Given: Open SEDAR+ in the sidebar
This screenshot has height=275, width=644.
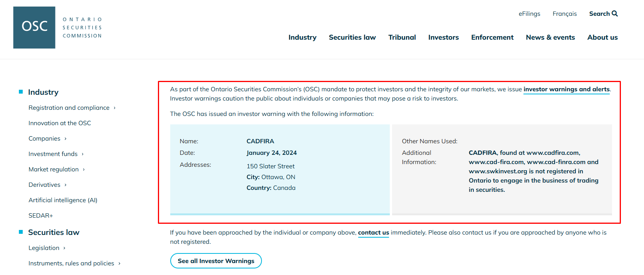Looking at the screenshot, I should pyautogui.click(x=41, y=216).
